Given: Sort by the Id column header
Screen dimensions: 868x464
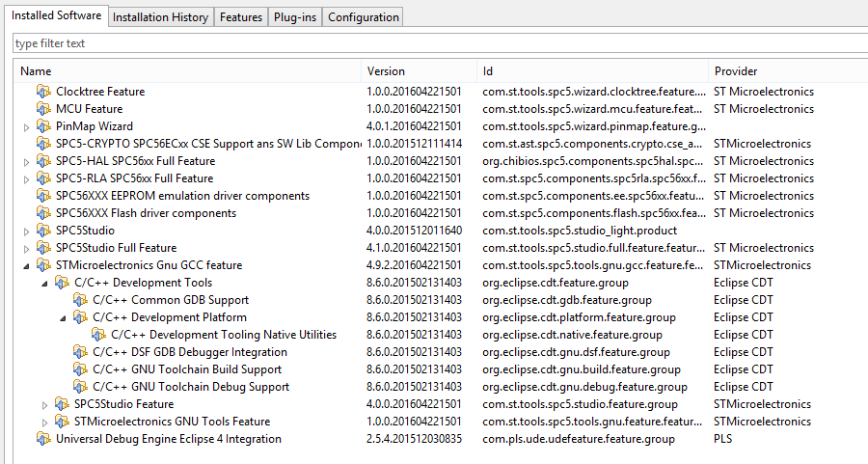Looking at the screenshot, I should (x=592, y=70).
